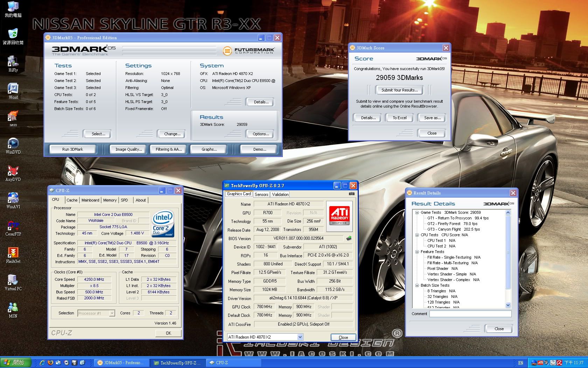Launch the AnyDVD desktop shortcut
The width and height of the screenshot is (588, 368).
13,173
